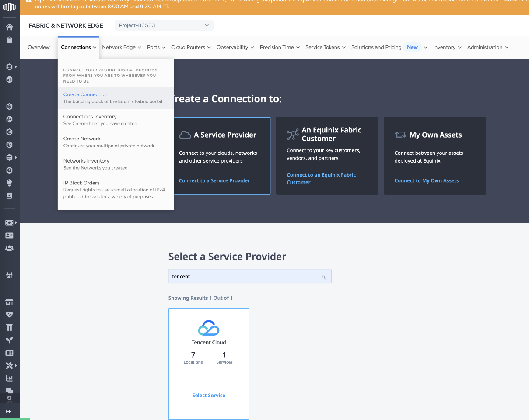This screenshot has width=529, height=420.
Task: Click Connect to a Service Provider link
Action: pyautogui.click(x=214, y=180)
